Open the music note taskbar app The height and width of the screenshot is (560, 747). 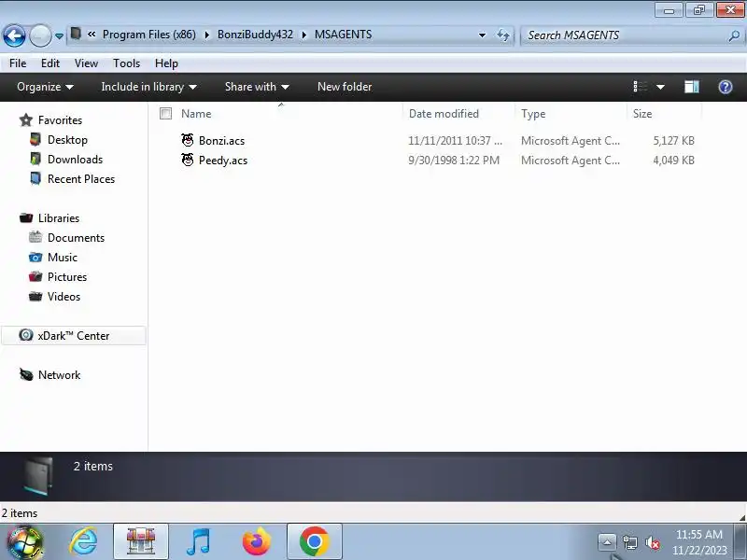tap(198, 541)
